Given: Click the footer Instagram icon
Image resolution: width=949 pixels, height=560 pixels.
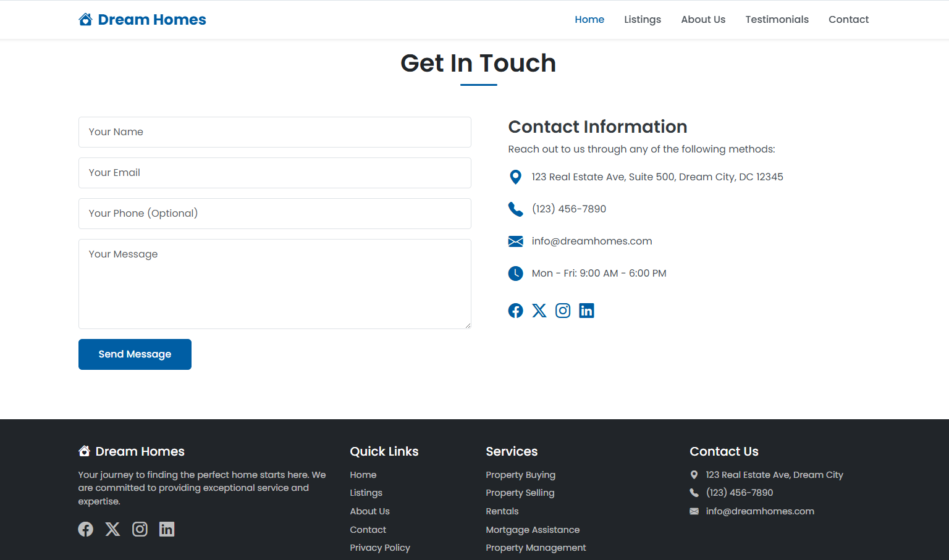Looking at the screenshot, I should pyautogui.click(x=140, y=529).
